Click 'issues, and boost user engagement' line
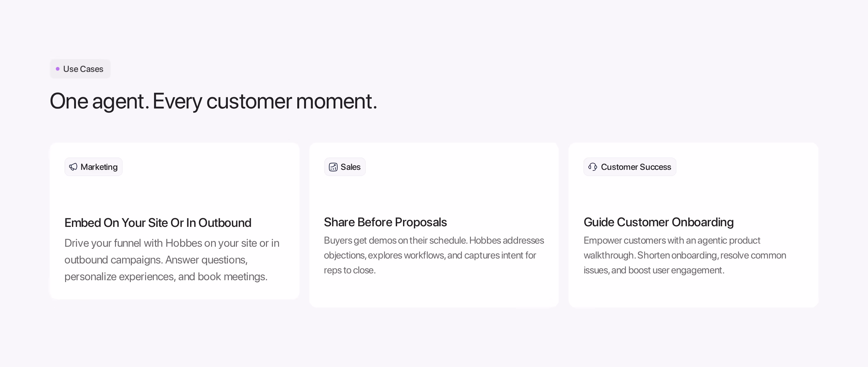This screenshot has width=868, height=367. tap(654, 270)
